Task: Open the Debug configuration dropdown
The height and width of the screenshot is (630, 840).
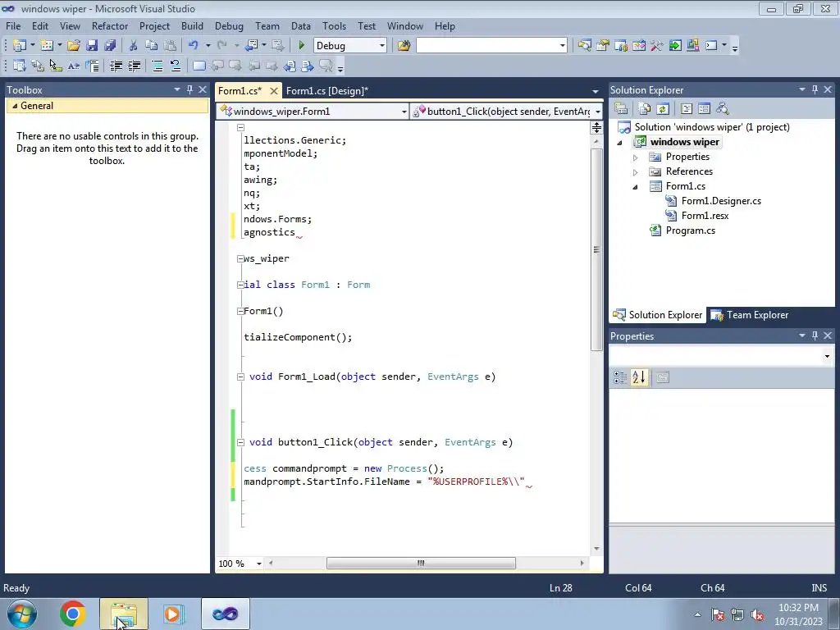Action: (382, 46)
